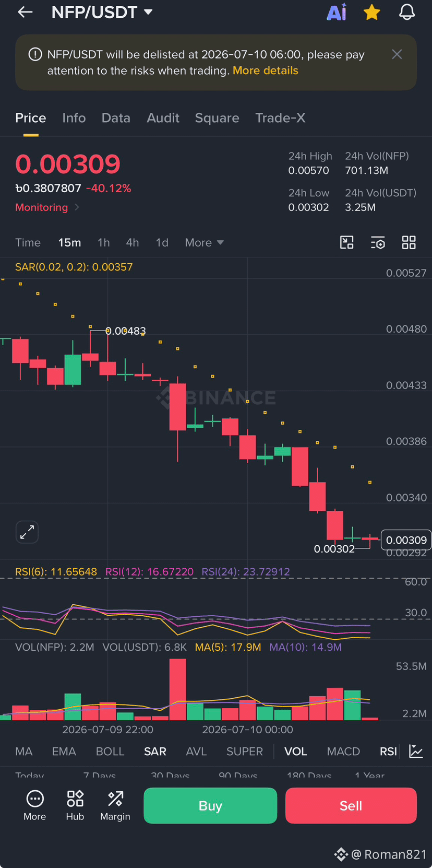Select the 4h interval

pyautogui.click(x=133, y=243)
